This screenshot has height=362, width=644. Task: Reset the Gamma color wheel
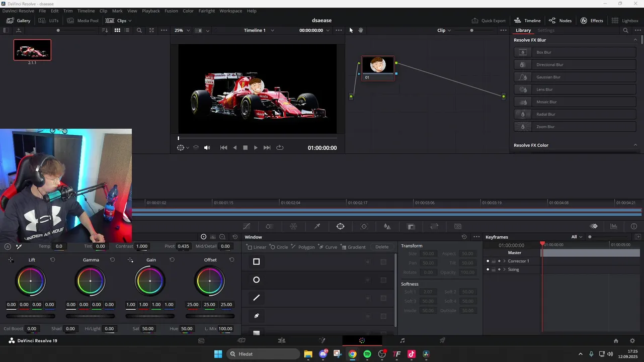112,260
